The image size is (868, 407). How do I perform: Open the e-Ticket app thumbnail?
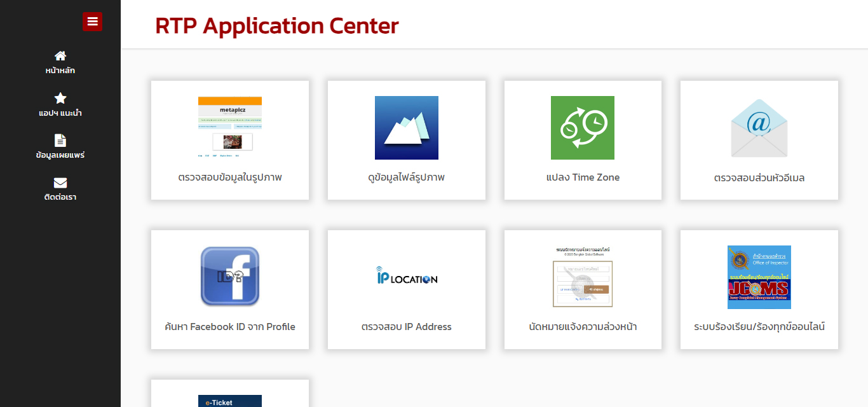coord(230,401)
